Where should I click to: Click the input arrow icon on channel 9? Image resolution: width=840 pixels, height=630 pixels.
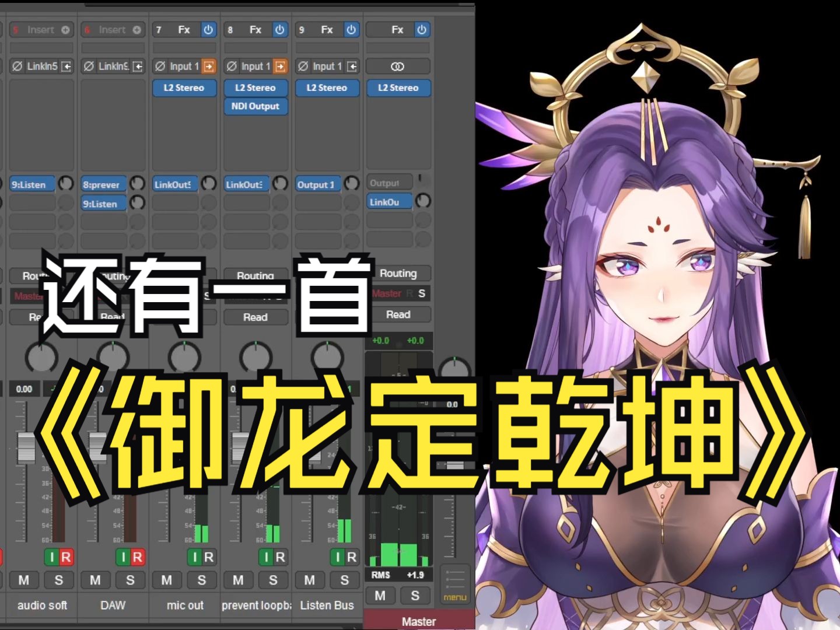coord(352,66)
